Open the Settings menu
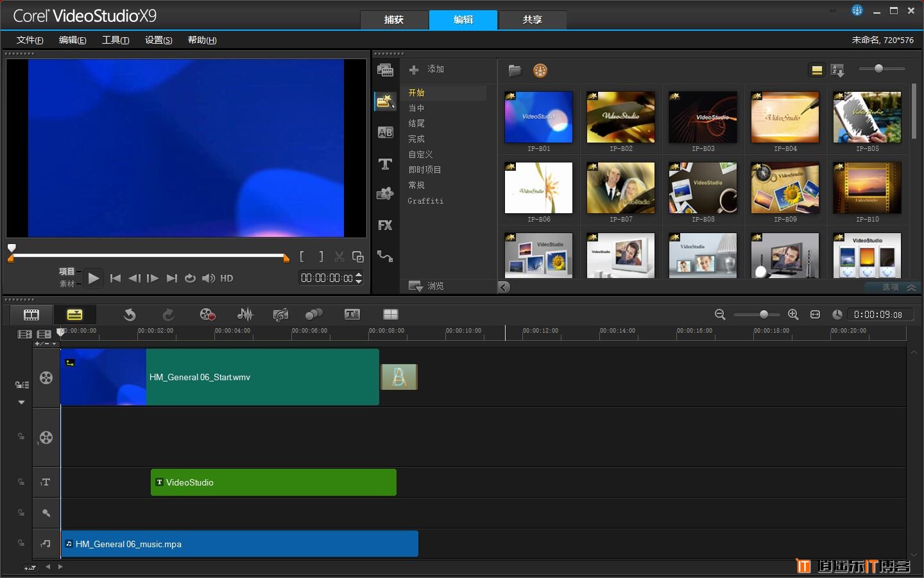Screen dimensions: 924x578 click(158, 40)
